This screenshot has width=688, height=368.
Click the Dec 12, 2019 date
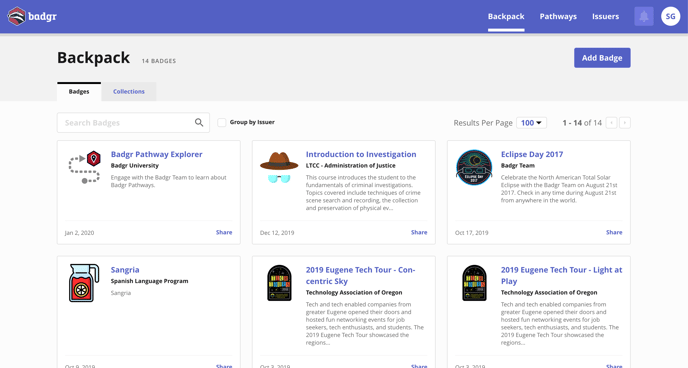[277, 233]
